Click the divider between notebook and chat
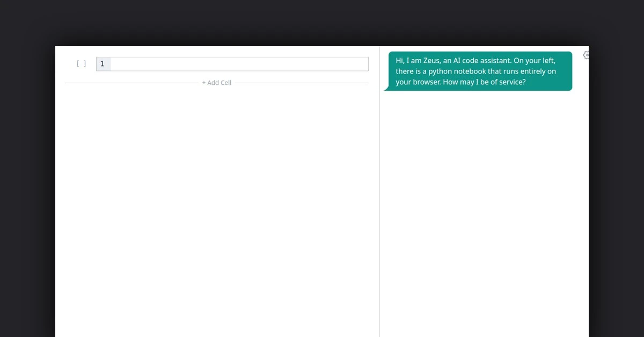The image size is (644, 337). coord(379,215)
